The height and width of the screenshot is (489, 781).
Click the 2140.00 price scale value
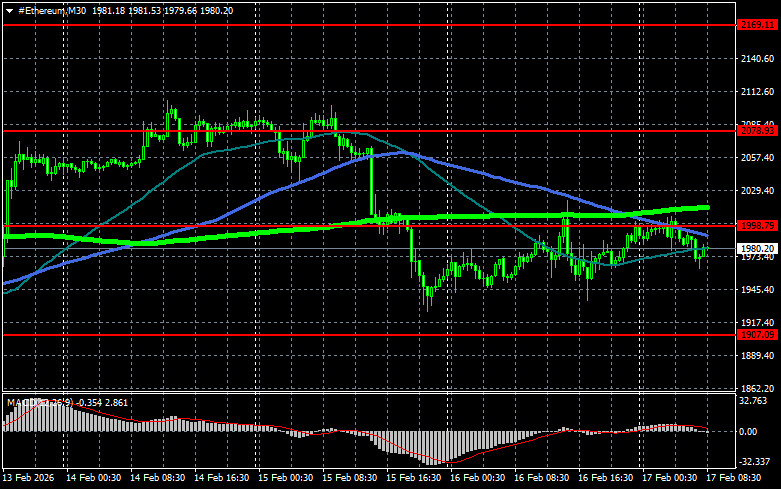[x=757, y=60]
